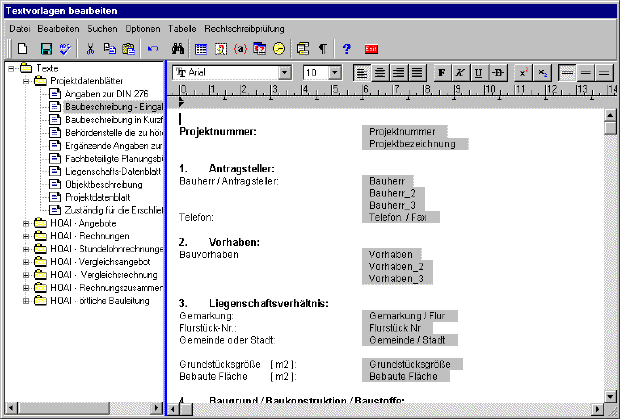
Task: Click the Undo arrow icon
Action: [x=152, y=48]
